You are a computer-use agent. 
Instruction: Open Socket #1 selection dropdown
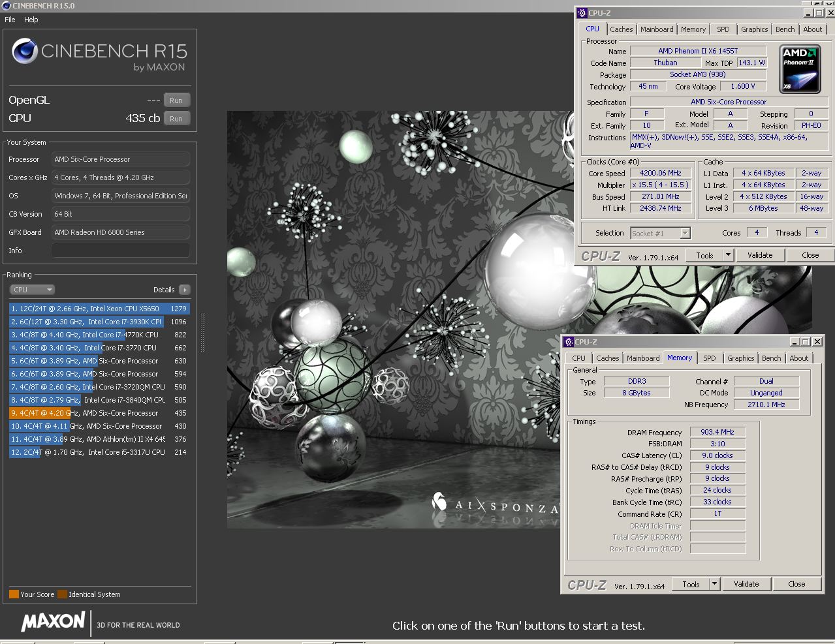pos(660,233)
